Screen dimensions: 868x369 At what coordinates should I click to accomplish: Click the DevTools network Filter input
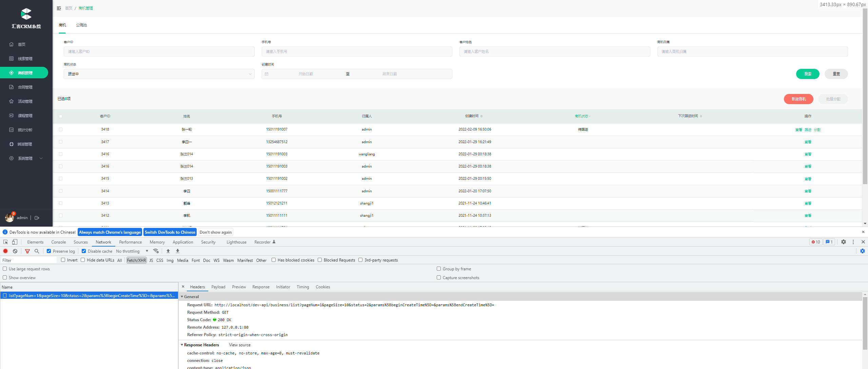click(29, 260)
